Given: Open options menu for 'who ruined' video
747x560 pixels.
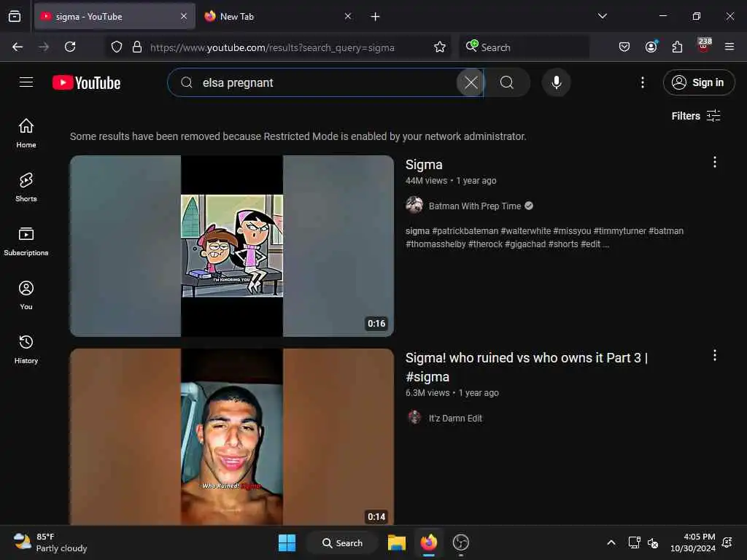Looking at the screenshot, I should click(715, 355).
